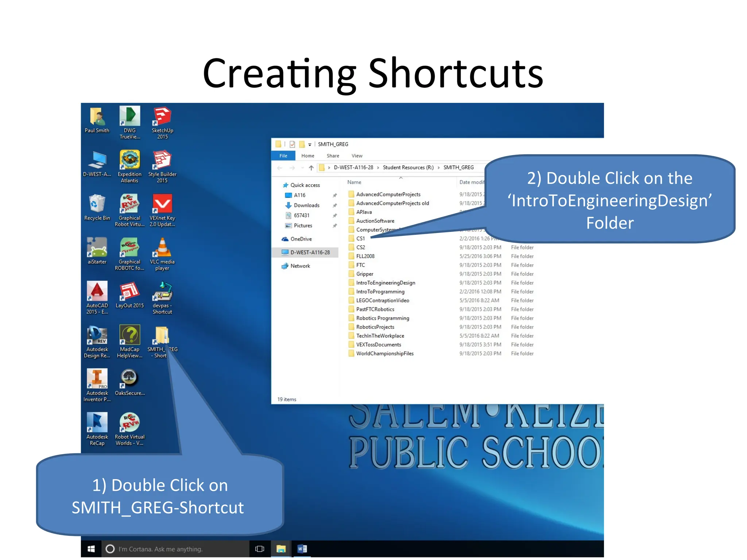Select the D-WEST-A... computer desktop icon
Image resolution: width=747 pixels, height=560 pixels.
[x=97, y=164]
